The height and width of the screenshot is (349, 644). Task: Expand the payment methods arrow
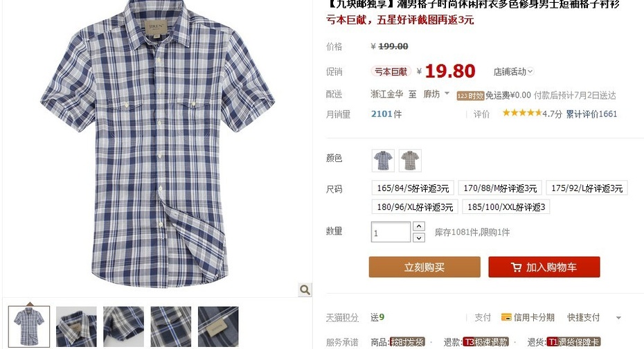coord(618,318)
